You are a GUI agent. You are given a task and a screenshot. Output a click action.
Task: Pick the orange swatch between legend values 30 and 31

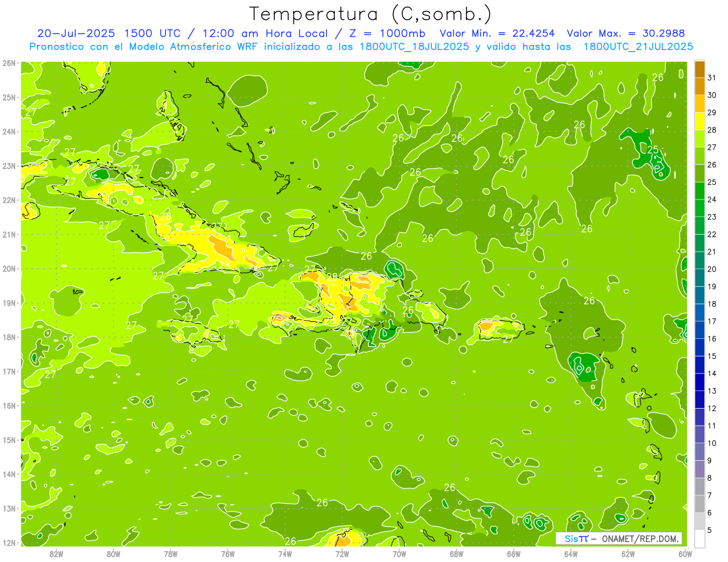point(699,87)
